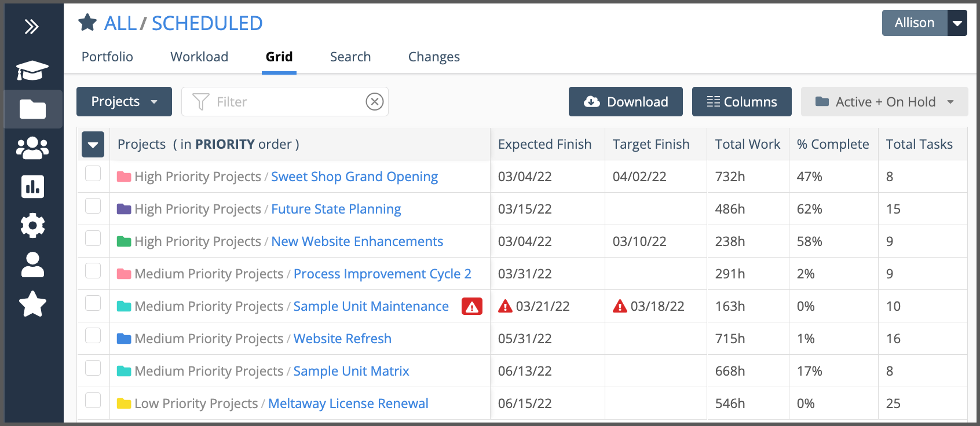Select checkbox for Process Improvement Cycle 2
Screen dimensions: 980x426
tap(93, 271)
